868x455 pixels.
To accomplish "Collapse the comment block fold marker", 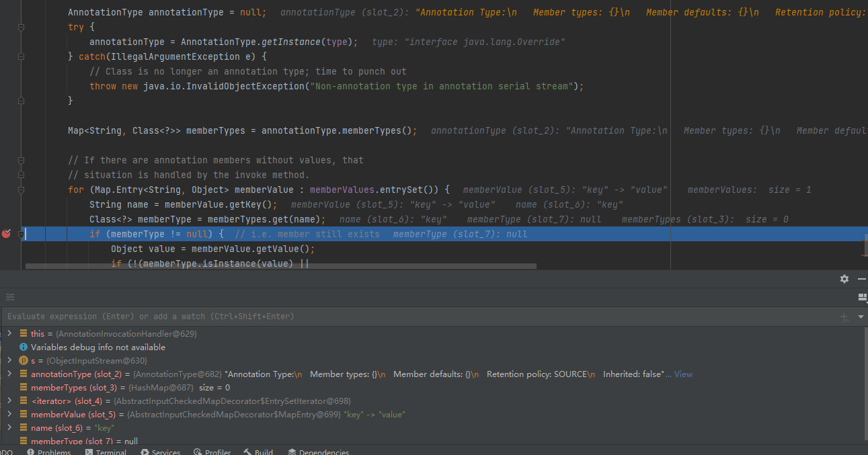I will pos(22,160).
